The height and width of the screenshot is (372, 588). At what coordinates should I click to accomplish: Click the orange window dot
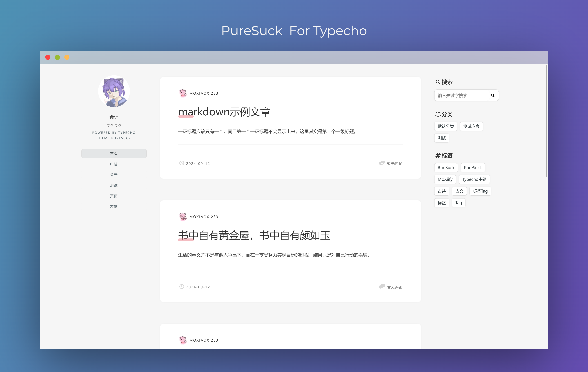pyautogui.click(x=67, y=57)
